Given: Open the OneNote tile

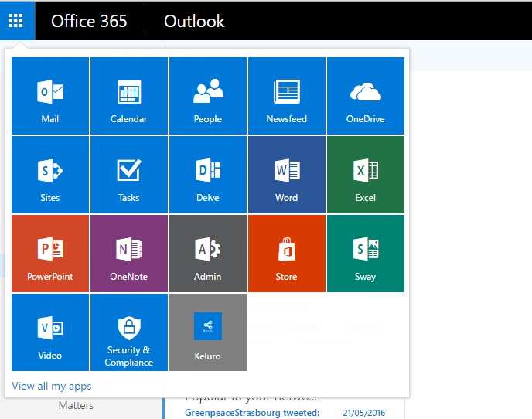Looking at the screenshot, I should pyautogui.click(x=129, y=254).
